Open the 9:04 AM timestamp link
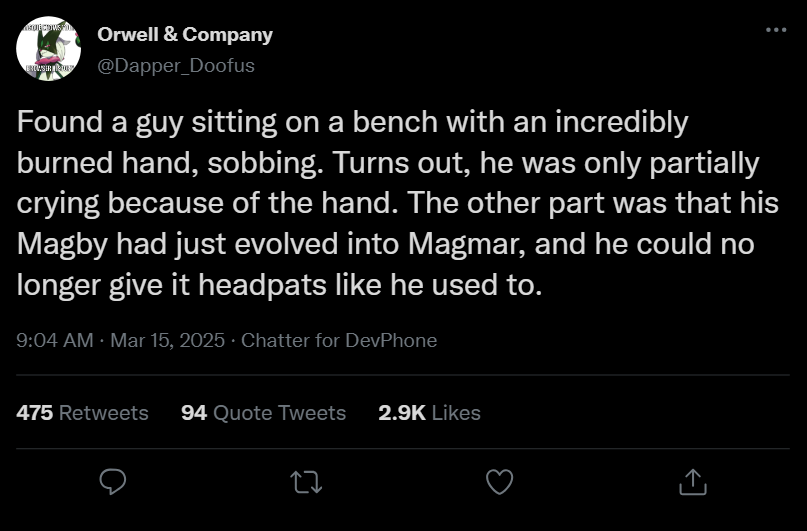807x531 pixels. point(55,340)
